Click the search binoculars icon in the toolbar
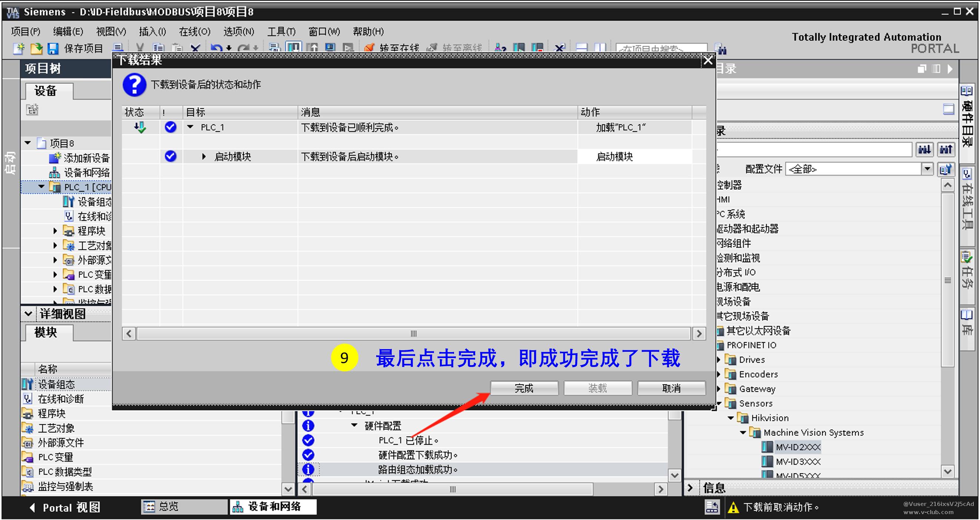Screen dimensions: 980x520 coord(721,49)
